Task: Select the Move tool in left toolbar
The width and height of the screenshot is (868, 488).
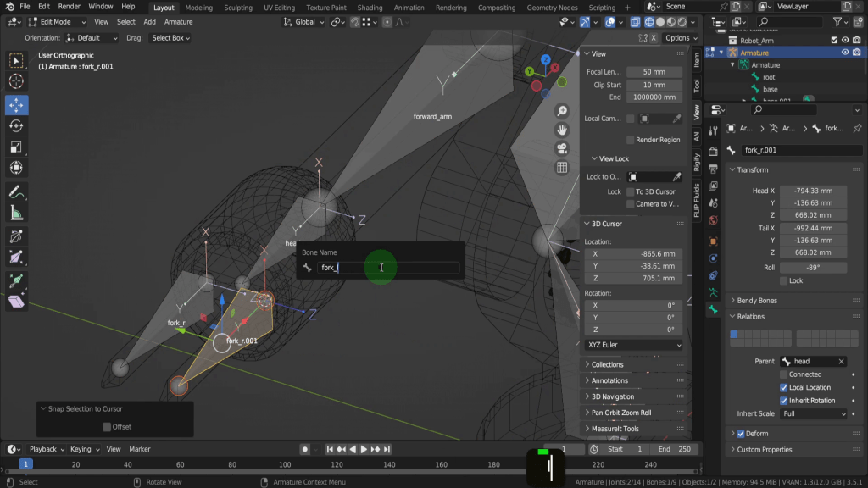Action: (16, 105)
